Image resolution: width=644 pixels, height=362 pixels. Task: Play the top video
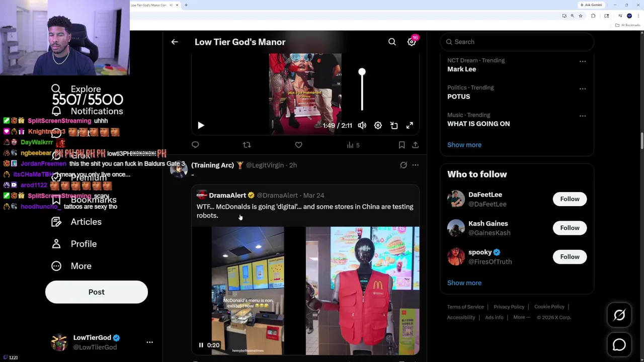click(201, 126)
